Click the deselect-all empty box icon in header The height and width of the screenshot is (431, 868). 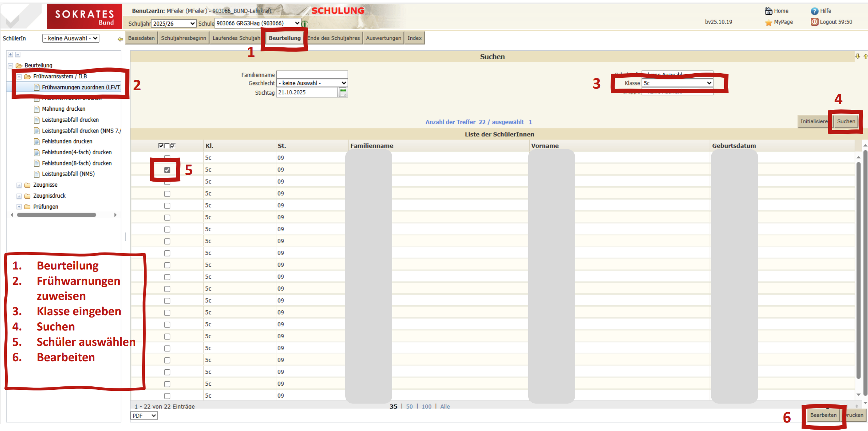click(167, 145)
